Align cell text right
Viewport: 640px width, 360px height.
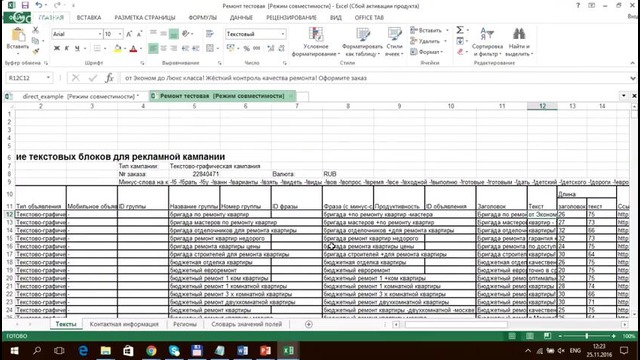[x=173, y=49]
